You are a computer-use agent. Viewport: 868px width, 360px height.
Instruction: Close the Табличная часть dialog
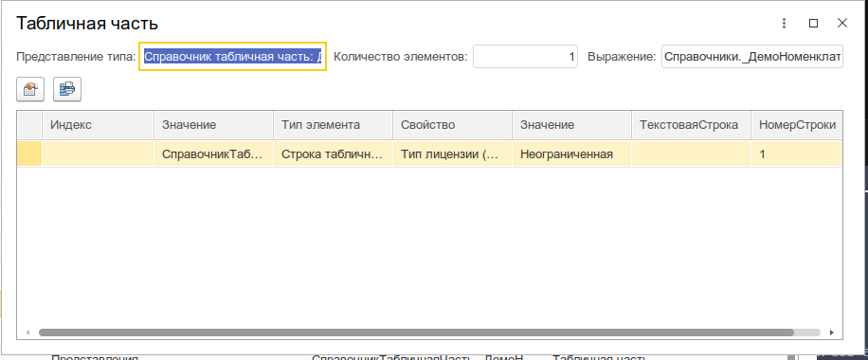coord(842,24)
